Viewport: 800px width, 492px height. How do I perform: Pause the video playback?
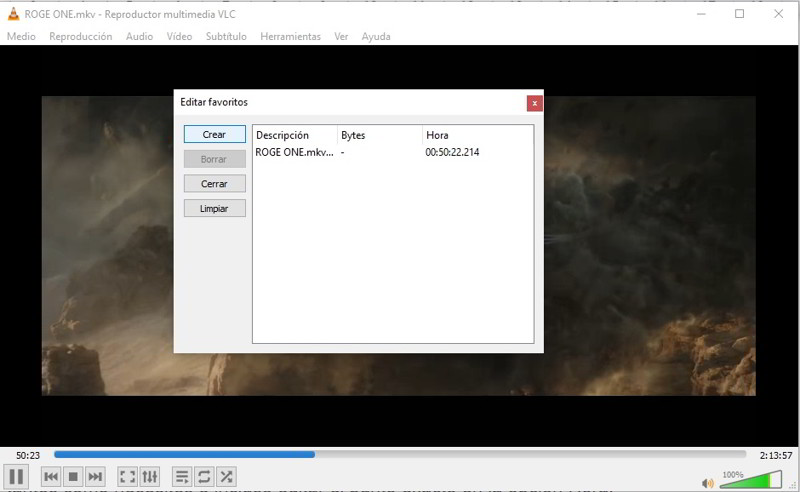coord(16,477)
